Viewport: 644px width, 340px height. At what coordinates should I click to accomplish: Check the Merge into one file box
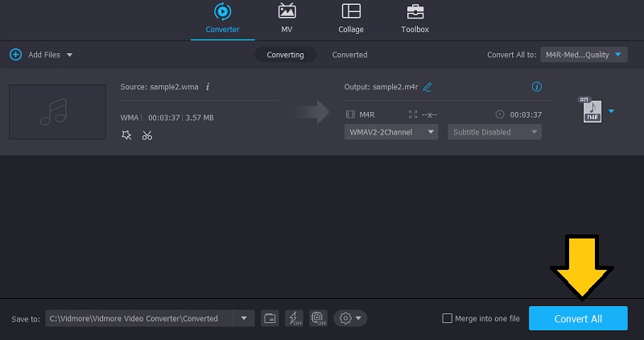pos(448,318)
